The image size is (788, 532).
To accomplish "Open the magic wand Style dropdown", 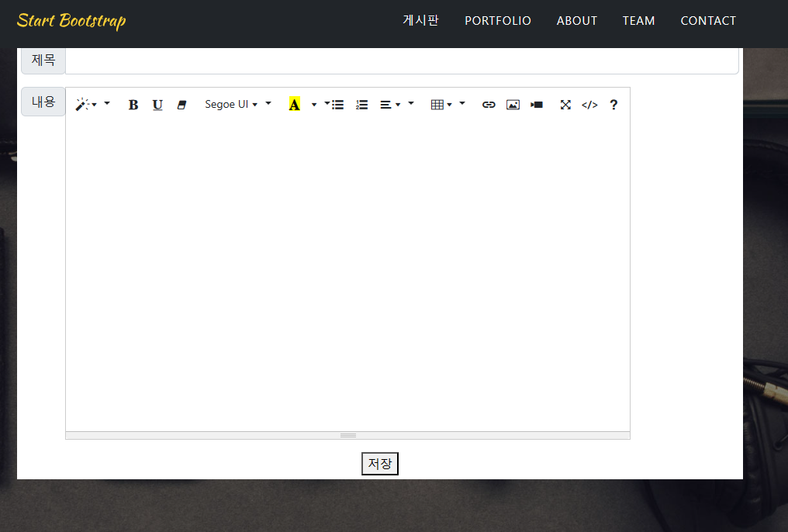I will pos(86,105).
